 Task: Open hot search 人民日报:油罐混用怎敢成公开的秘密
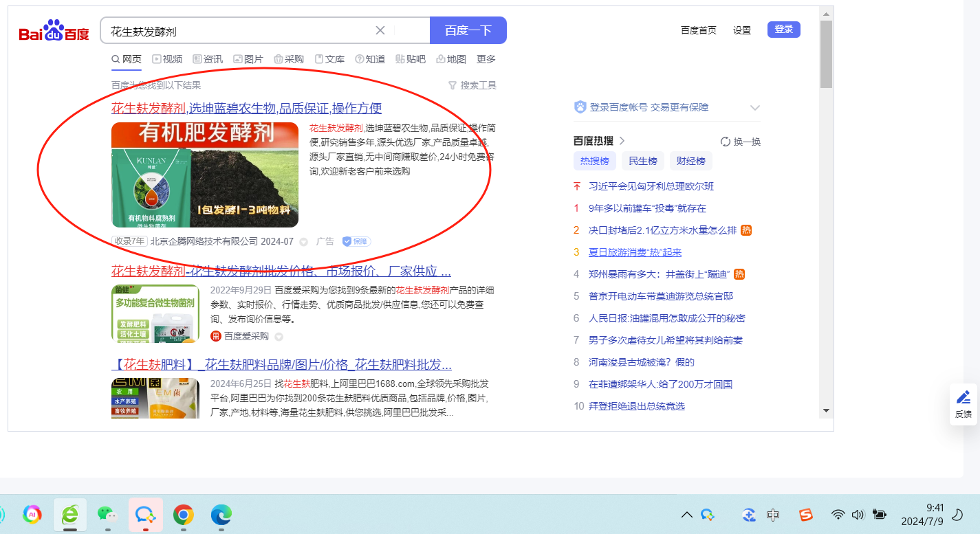pos(667,318)
